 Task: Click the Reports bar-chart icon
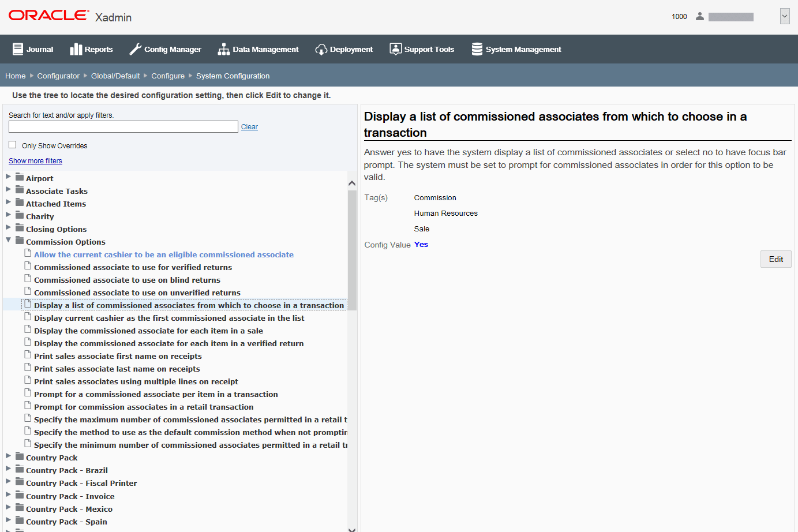77,49
